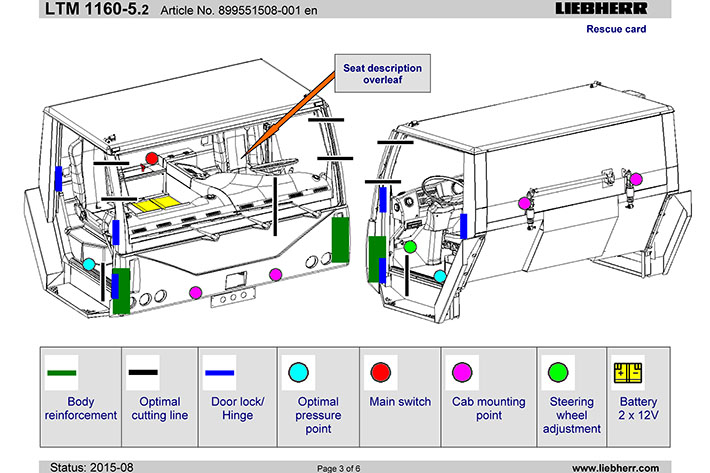Select the cyan pressure point in right cab
This screenshot has height=473, width=710.
[x=440, y=275]
